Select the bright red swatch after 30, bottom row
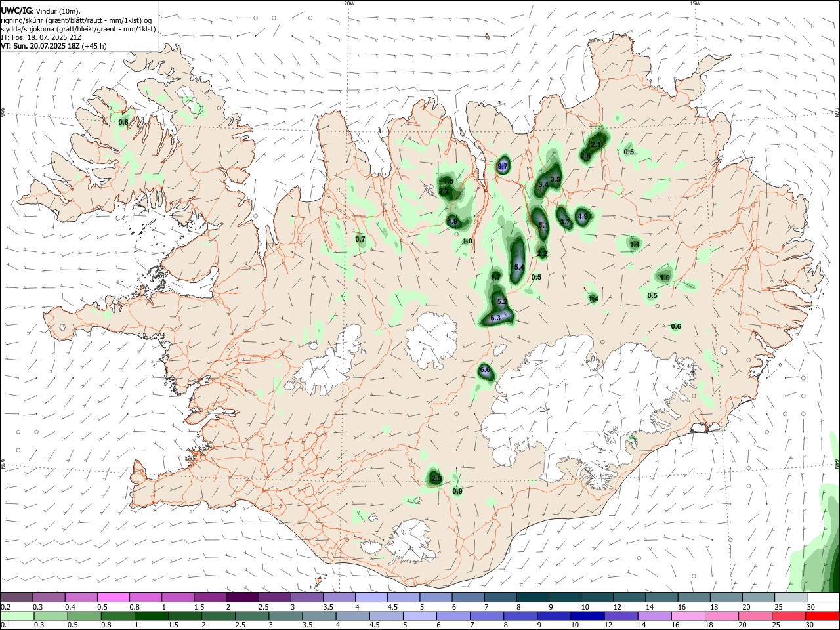 822,616
